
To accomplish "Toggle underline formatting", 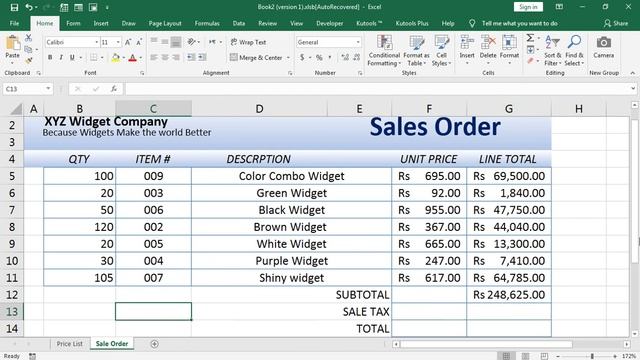I will [x=72, y=58].
